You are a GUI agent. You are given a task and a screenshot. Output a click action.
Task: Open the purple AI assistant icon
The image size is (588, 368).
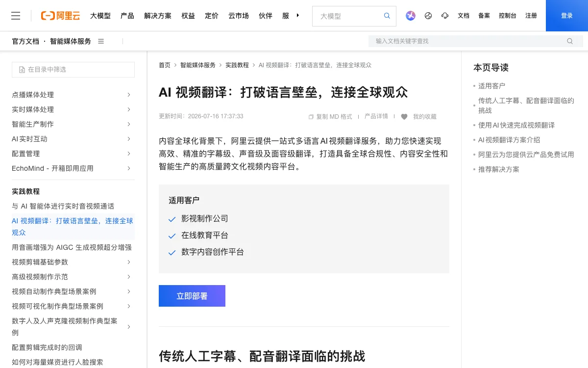pos(411,16)
